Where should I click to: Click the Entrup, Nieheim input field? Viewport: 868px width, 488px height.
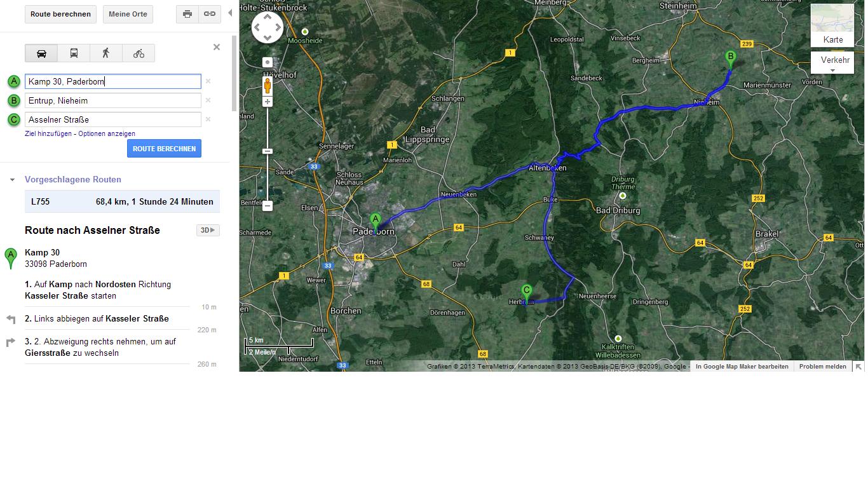113,100
